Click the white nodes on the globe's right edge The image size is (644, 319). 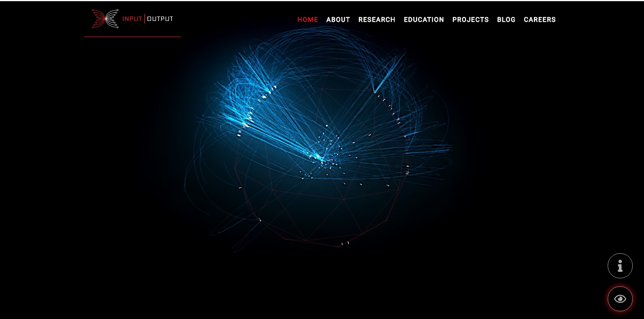[x=407, y=169]
